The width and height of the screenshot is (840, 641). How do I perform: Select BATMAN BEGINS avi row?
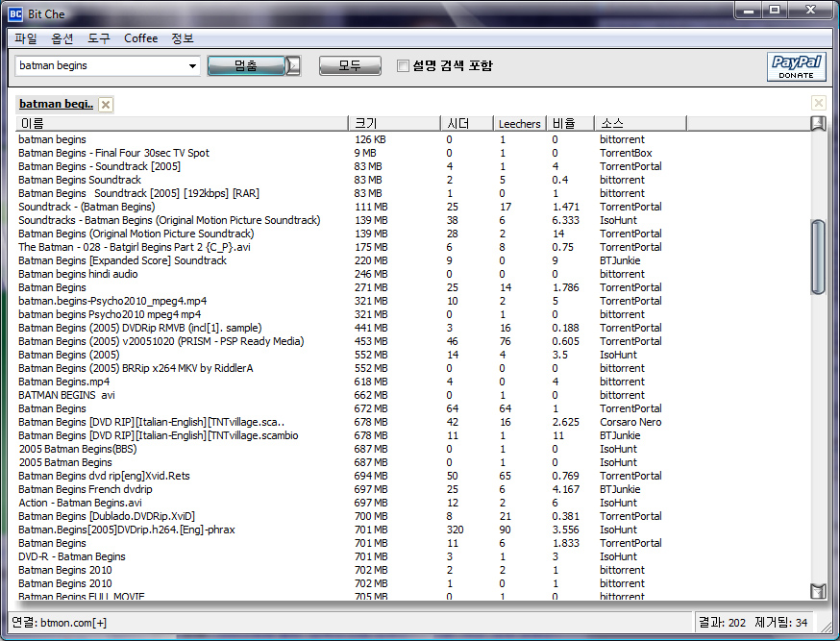pyautogui.click(x=413, y=395)
